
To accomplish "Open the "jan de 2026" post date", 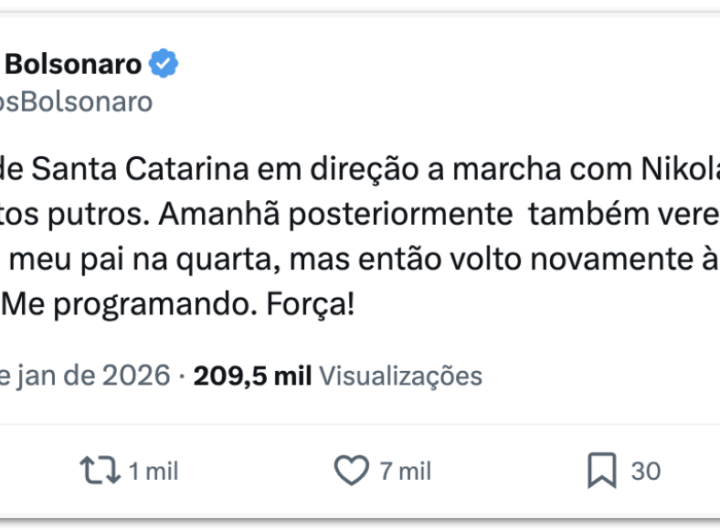I will tap(87, 376).
